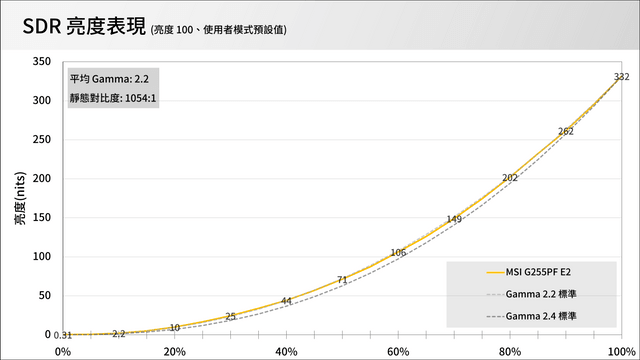The image size is (640, 360).
Task: Select the SDR 亮度表現 chart title
Action: click(84, 27)
